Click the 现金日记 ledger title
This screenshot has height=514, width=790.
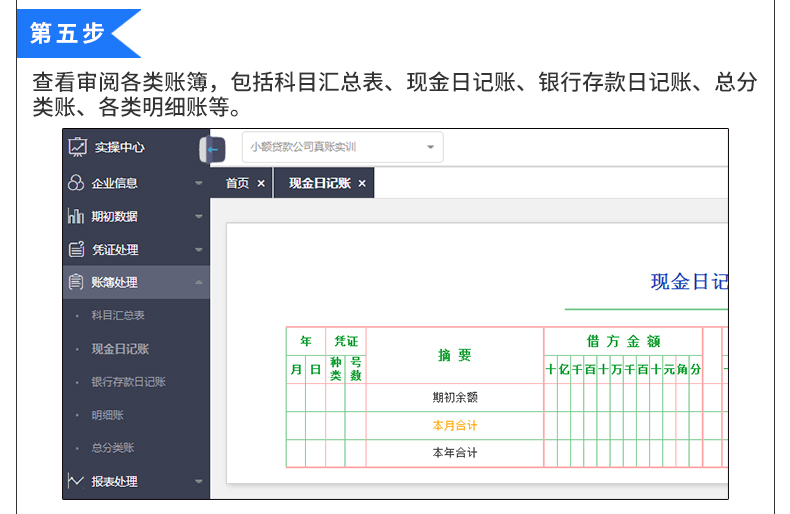coord(689,282)
